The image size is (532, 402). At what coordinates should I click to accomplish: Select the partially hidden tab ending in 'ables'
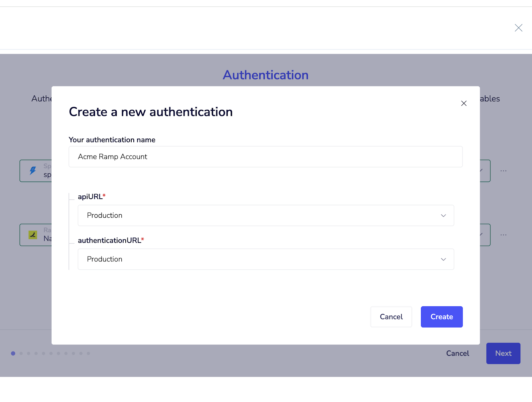[490, 99]
